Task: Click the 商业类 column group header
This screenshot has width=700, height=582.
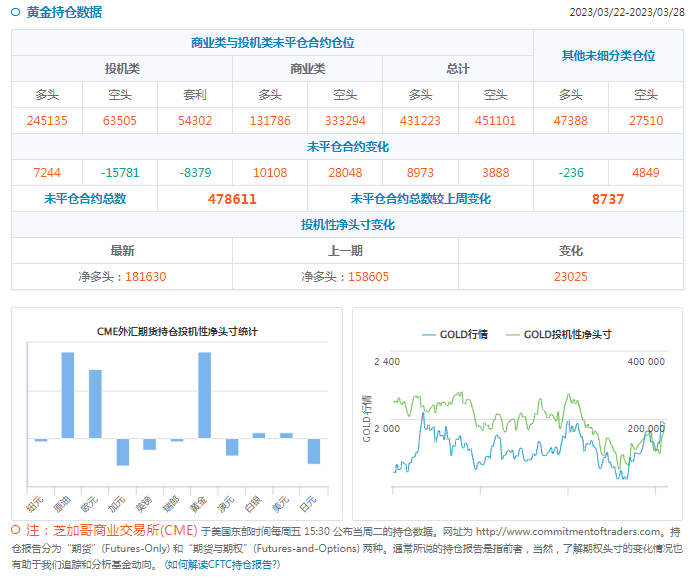Action: [308, 69]
